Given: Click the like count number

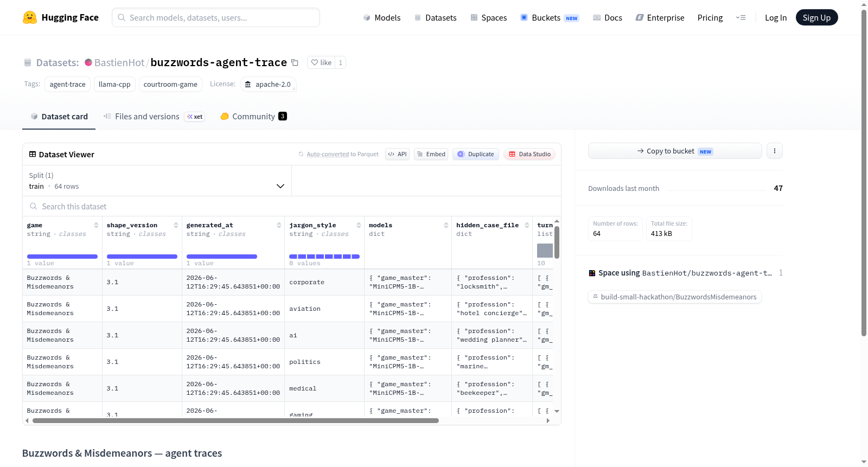Looking at the screenshot, I should tap(340, 62).
